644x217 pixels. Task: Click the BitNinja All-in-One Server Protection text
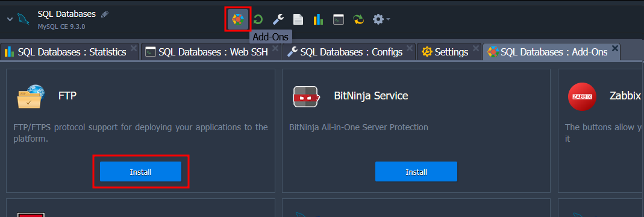click(x=358, y=127)
